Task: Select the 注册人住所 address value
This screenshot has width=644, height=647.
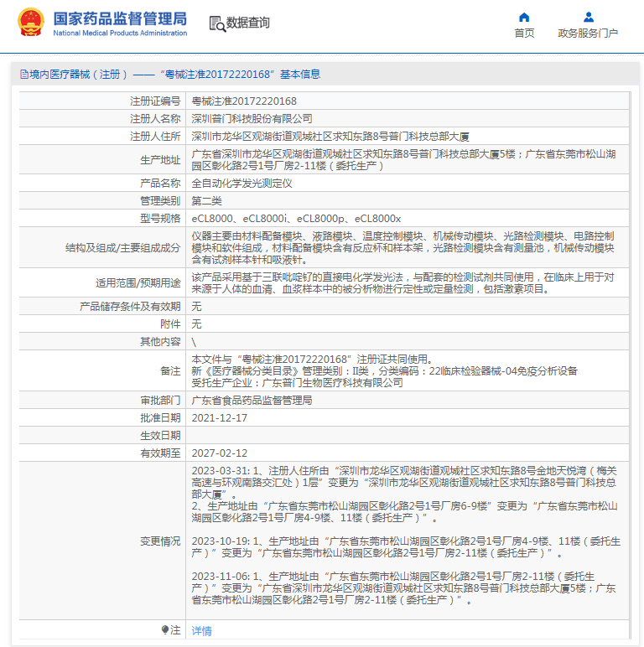Action: click(x=330, y=137)
